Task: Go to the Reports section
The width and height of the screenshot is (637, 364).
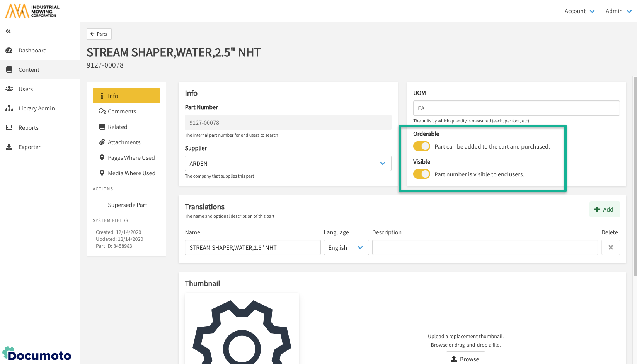Action: click(29, 128)
